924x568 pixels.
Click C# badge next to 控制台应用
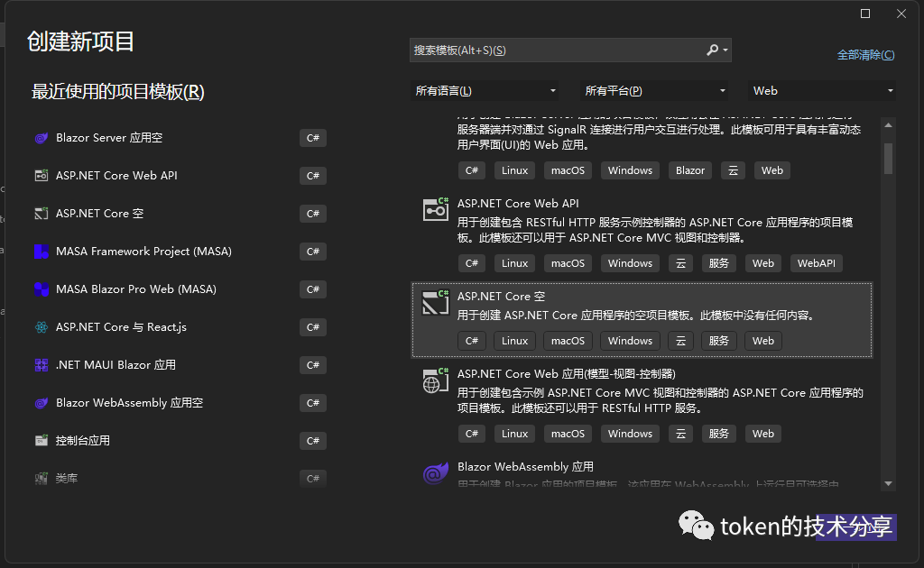pos(313,441)
